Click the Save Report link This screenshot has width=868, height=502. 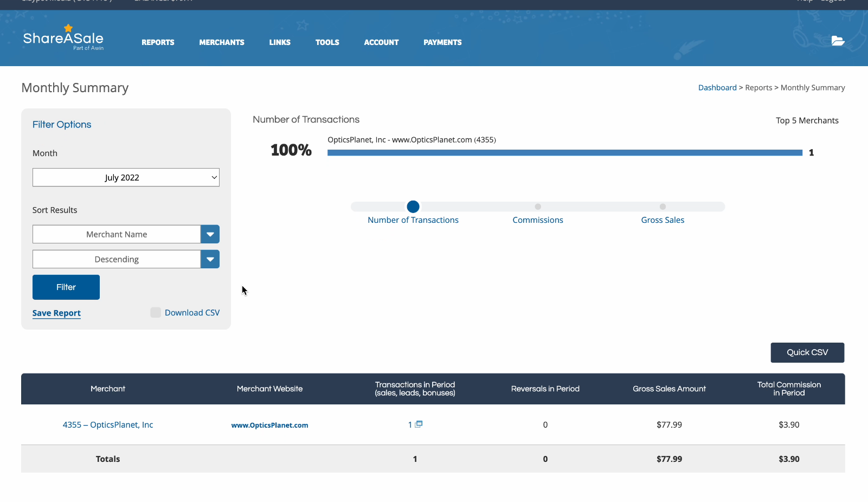coord(56,313)
